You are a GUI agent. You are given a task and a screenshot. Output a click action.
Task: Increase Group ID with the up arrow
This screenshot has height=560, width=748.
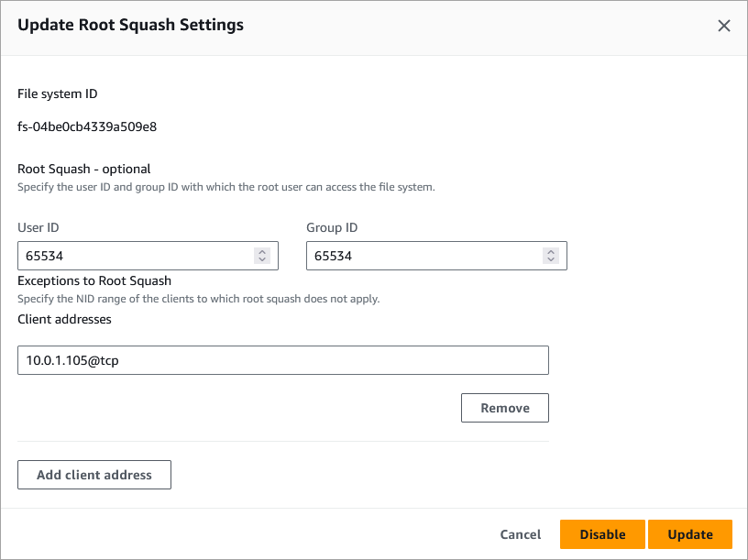point(550,252)
